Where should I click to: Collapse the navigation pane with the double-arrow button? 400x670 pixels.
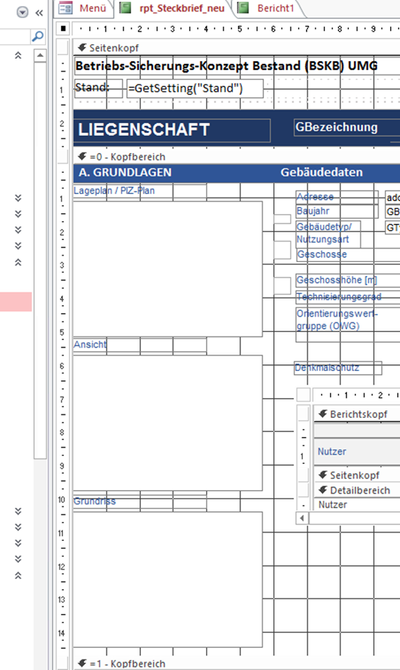coord(39,13)
